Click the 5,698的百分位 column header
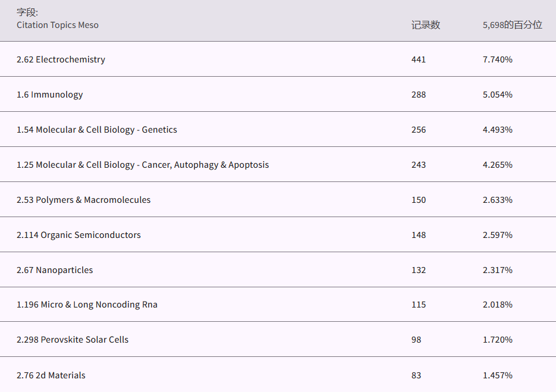Viewport: 556px width, 392px height. pyautogui.click(x=512, y=25)
